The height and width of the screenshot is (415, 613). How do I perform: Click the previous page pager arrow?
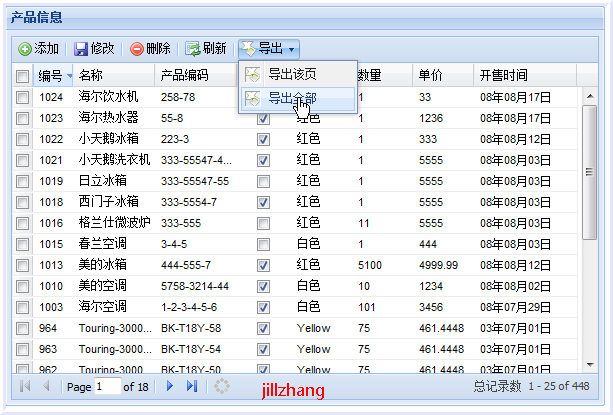[x=46, y=386]
